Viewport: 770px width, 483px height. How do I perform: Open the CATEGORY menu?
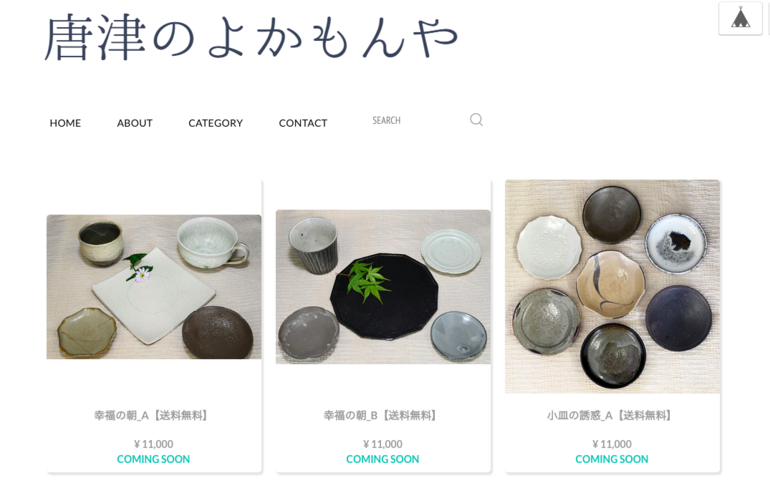pos(216,123)
